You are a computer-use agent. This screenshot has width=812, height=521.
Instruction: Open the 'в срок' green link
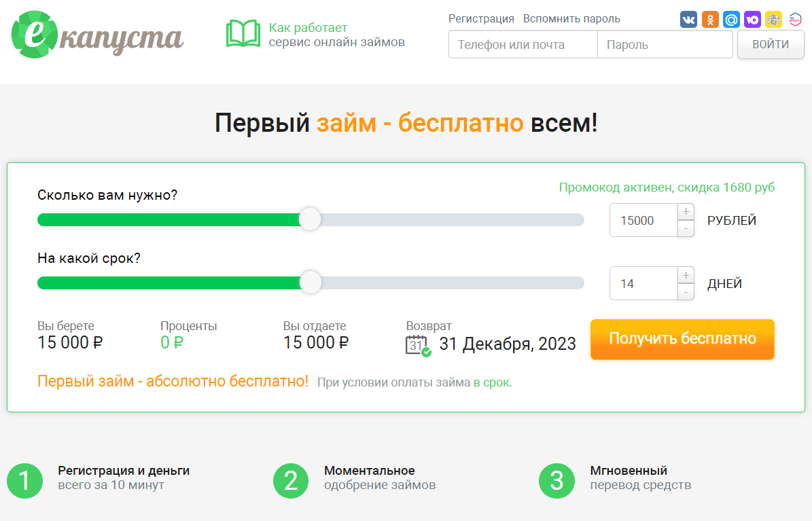[491, 382]
